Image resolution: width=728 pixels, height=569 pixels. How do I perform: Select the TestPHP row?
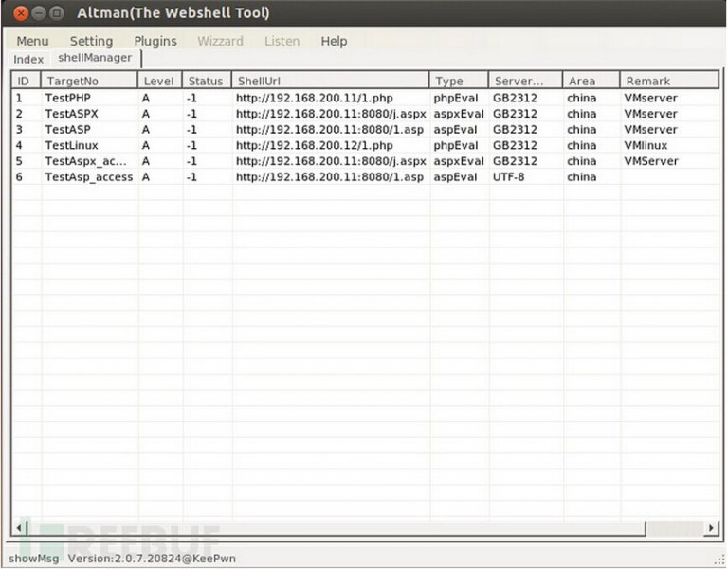click(366, 98)
